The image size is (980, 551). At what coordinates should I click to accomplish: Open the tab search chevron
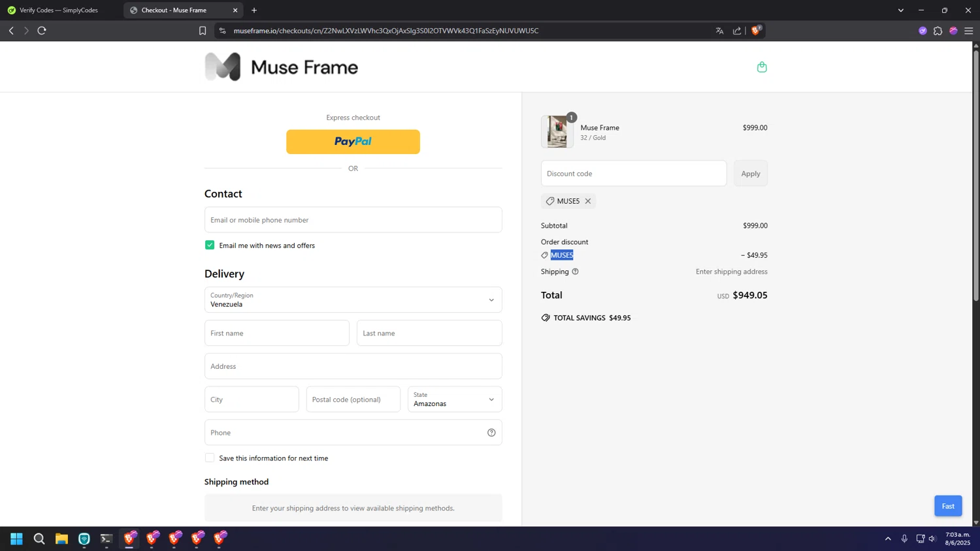pos(900,10)
